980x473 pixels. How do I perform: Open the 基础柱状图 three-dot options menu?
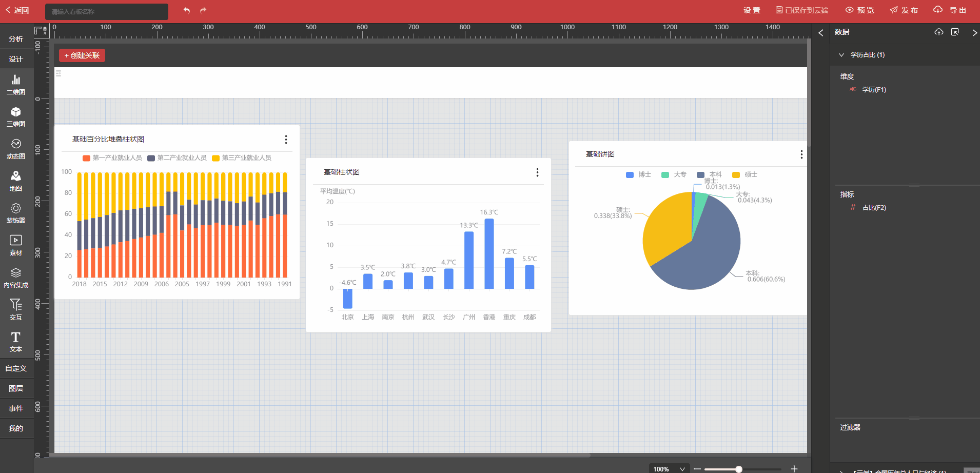point(537,172)
